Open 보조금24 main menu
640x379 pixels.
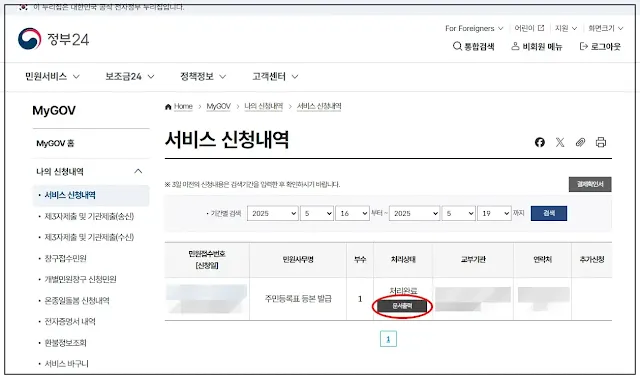pos(130,76)
